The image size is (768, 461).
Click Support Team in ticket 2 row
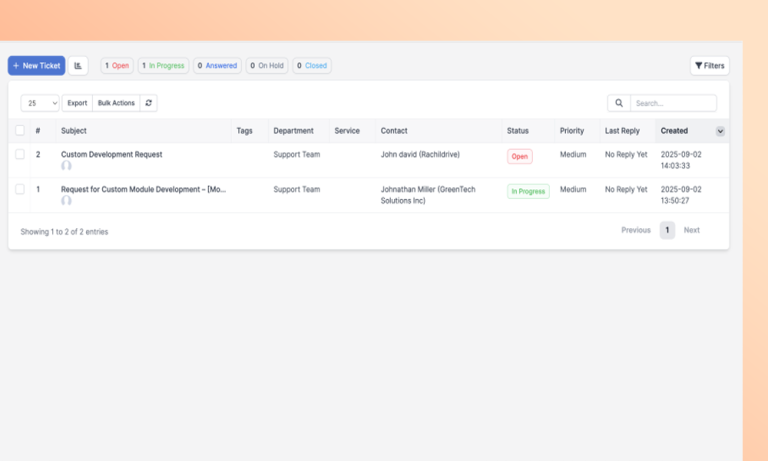[297, 154]
